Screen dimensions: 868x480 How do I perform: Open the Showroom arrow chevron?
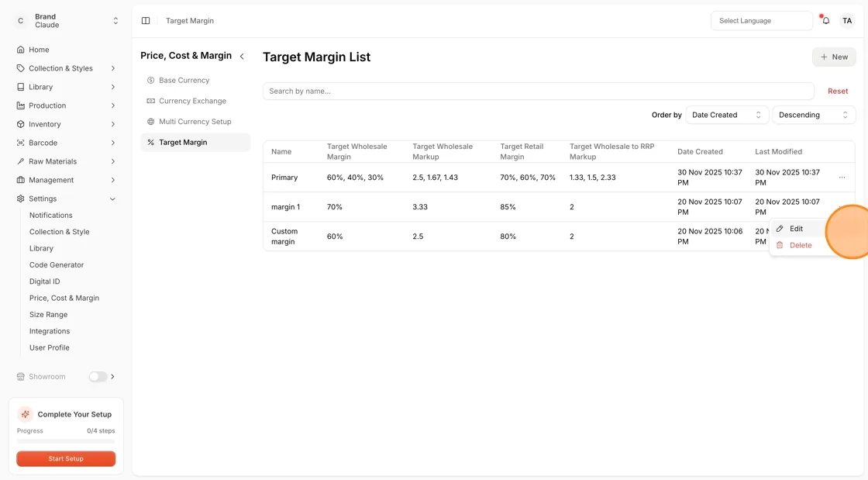(x=113, y=376)
